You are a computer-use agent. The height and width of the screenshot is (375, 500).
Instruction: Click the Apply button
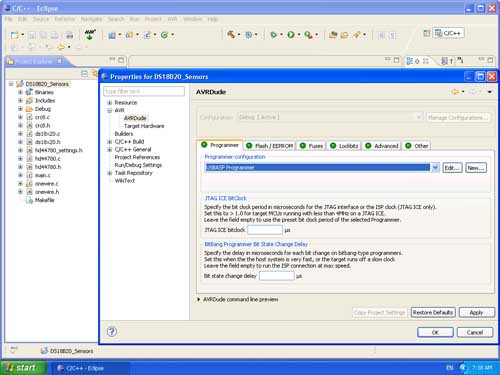pos(476,312)
